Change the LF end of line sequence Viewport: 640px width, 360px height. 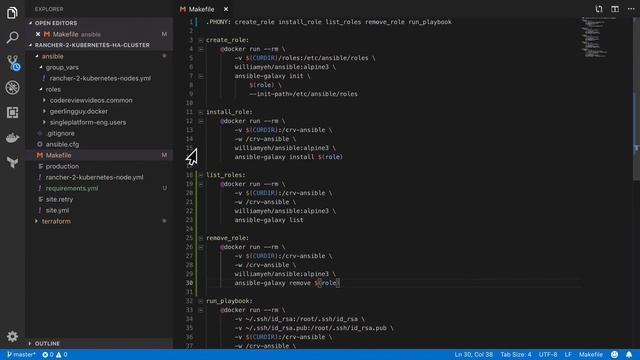click(568, 355)
